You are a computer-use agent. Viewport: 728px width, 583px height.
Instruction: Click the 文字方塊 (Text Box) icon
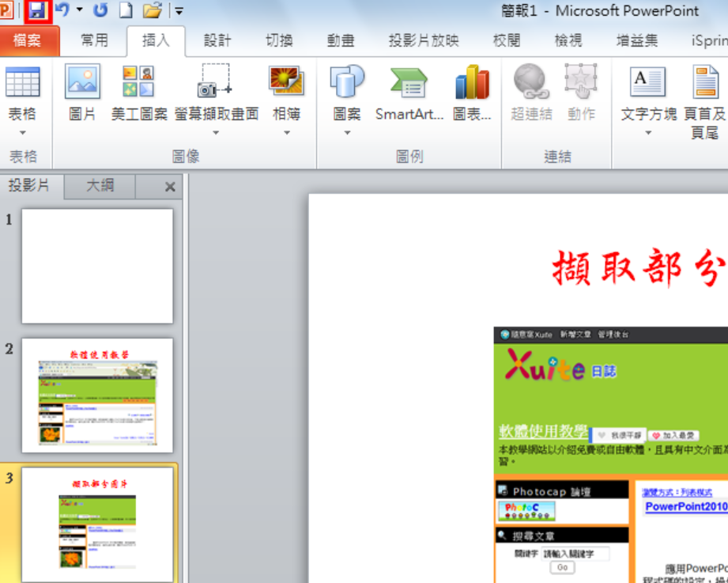(649, 83)
